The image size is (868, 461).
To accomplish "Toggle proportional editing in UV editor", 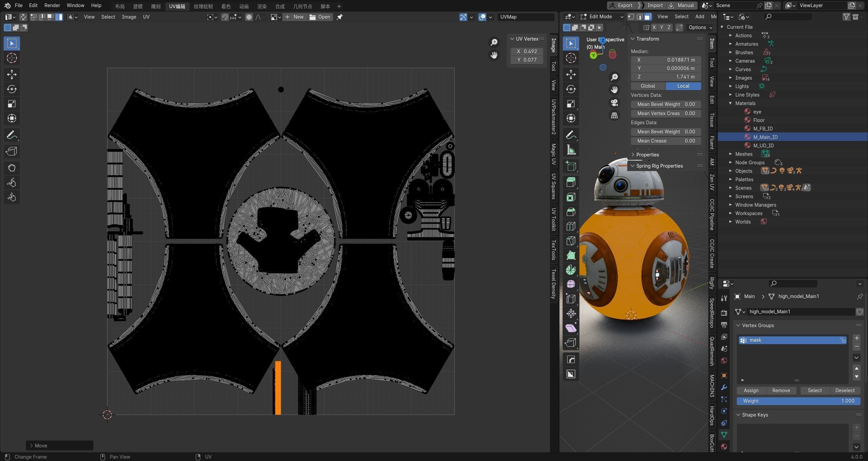I will [x=249, y=17].
